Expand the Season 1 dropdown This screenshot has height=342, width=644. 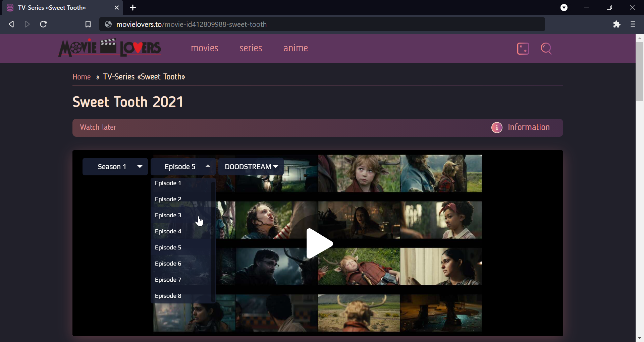point(115,167)
